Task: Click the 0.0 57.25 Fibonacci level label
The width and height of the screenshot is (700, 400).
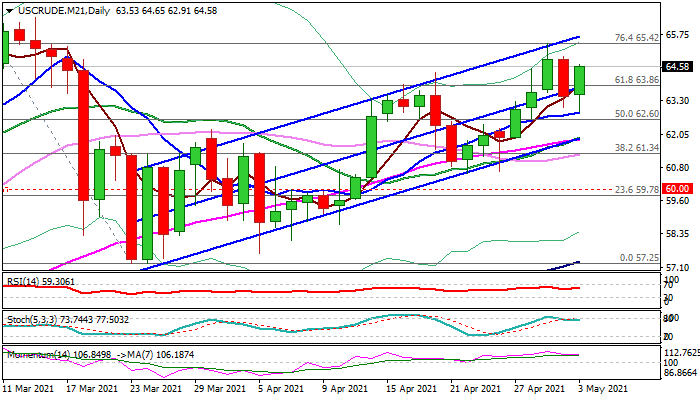Action: [639, 258]
